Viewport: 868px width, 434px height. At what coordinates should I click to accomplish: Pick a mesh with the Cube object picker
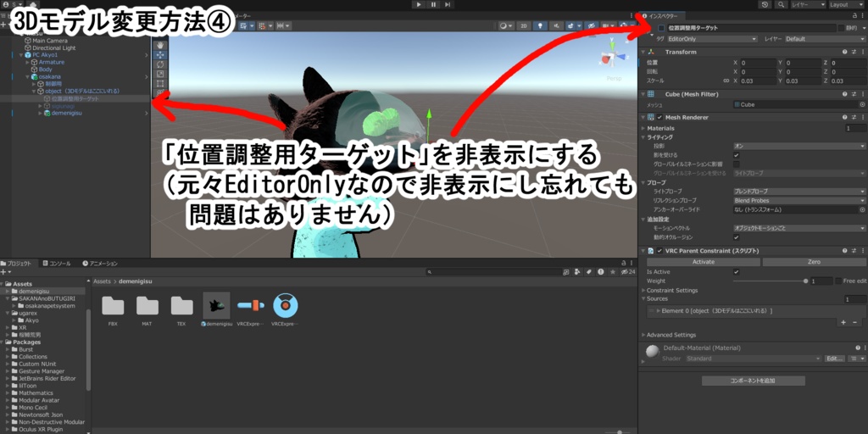pyautogui.click(x=862, y=104)
